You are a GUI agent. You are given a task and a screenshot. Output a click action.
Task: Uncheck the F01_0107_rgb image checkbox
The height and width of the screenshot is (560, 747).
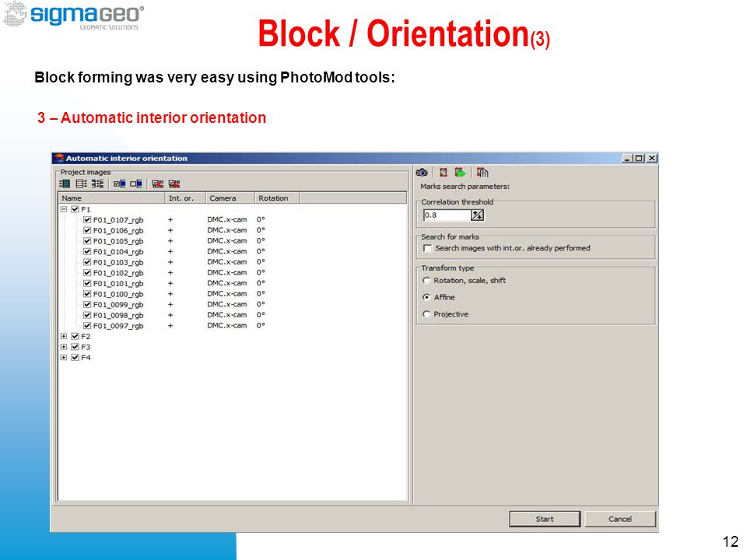(x=86, y=219)
